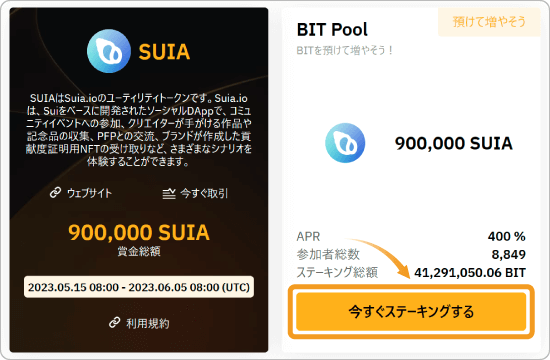Click the chain link icon beside ウェブサイト
550x360 pixels.
click(x=55, y=193)
